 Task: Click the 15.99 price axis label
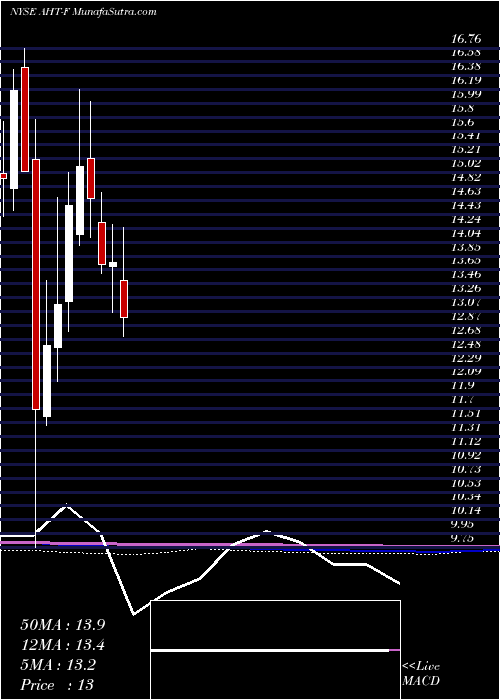point(466,94)
